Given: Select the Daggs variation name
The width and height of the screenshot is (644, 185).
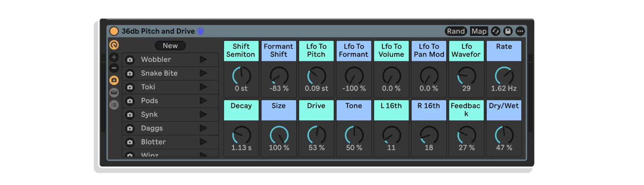Looking at the screenshot, I should click(x=152, y=128).
